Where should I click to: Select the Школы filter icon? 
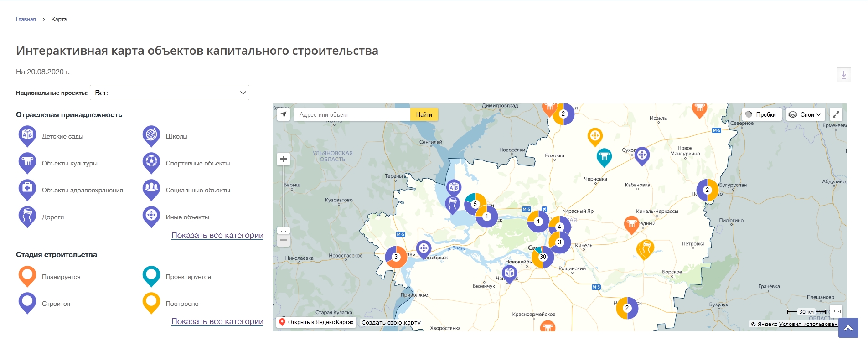[151, 135]
